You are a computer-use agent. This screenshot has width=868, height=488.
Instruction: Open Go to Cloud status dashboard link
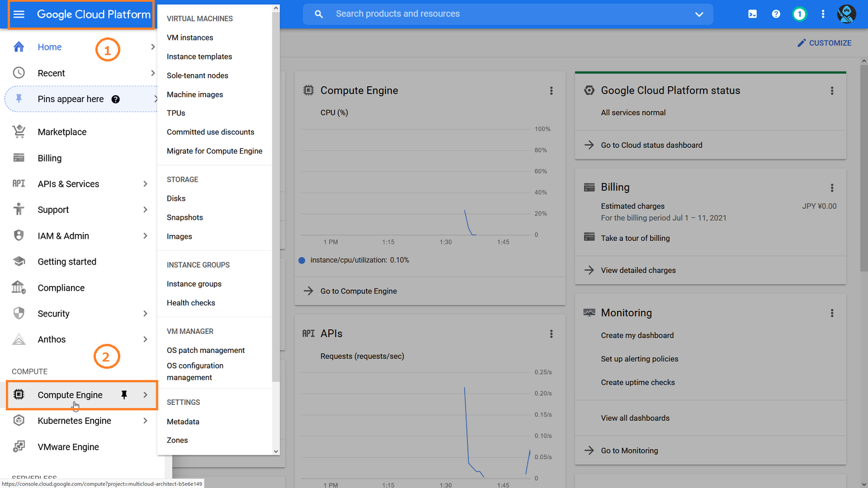(651, 145)
